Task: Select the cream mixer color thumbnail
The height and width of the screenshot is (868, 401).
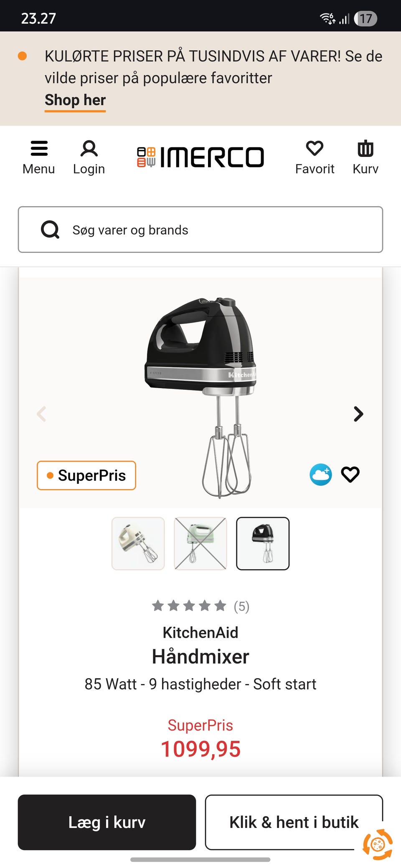Action: pos(138,543)
